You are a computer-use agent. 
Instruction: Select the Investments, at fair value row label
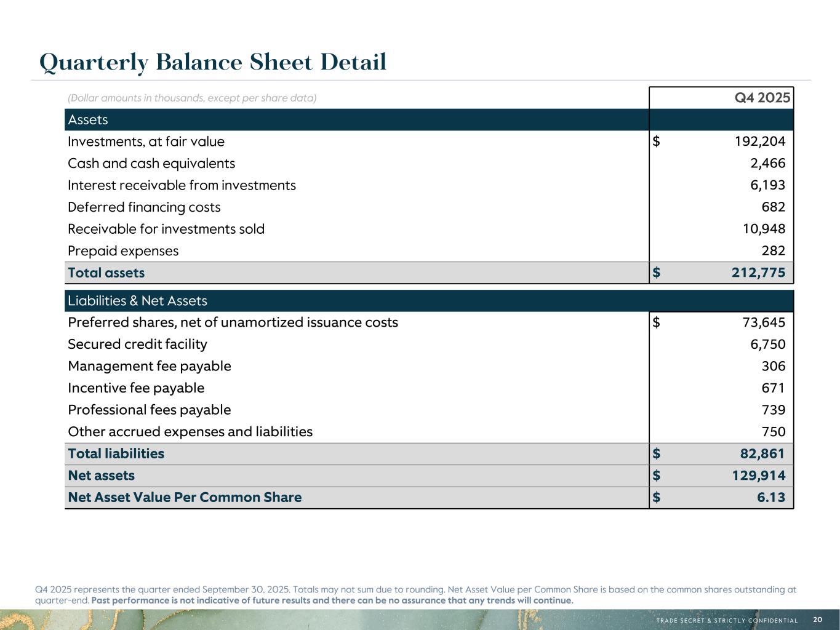pos(146,142)
